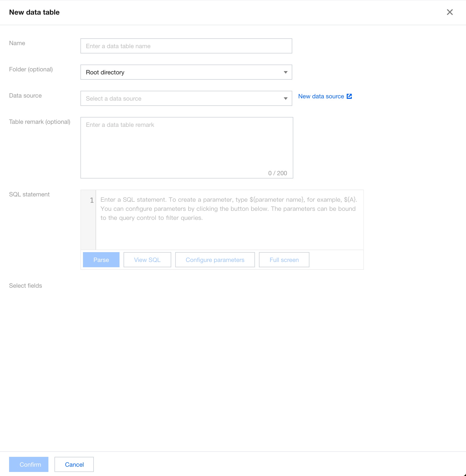Expand the Folder dropdown arrow
The width and height of the screenshot is (466, 476).
pyautogui.click(x=285, y=72)
